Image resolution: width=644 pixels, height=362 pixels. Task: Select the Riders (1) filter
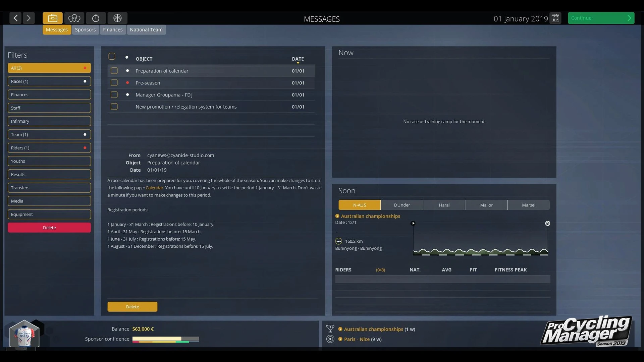tap(49, 148)
